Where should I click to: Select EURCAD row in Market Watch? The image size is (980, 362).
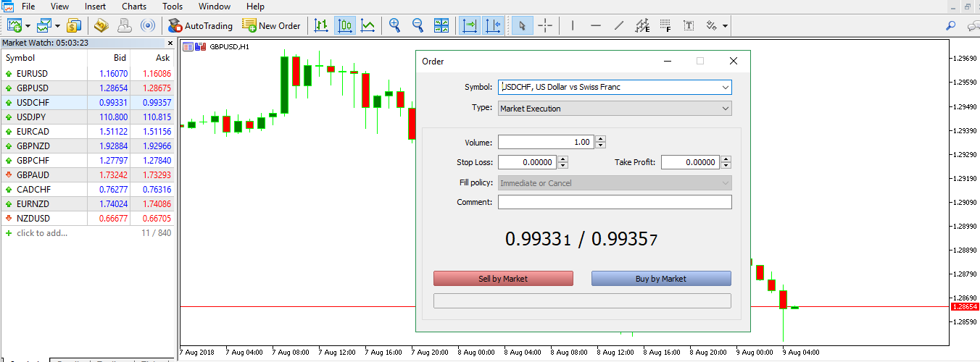coord(88,132)
